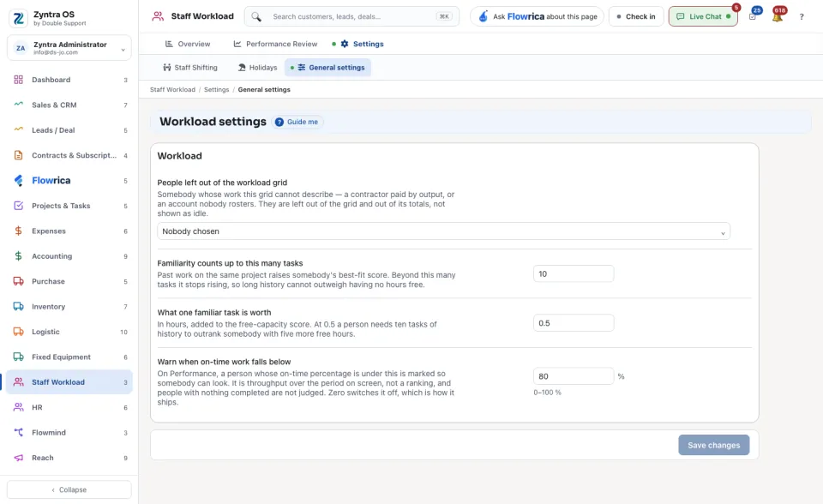
Task: Expand the Zyntra Administrator account switcher
Action: (69, 48)
